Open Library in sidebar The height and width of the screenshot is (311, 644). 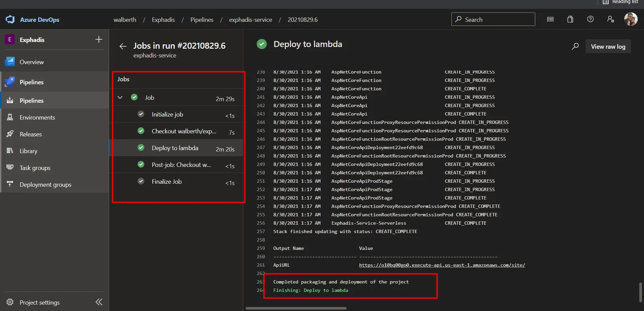[54, 151]
